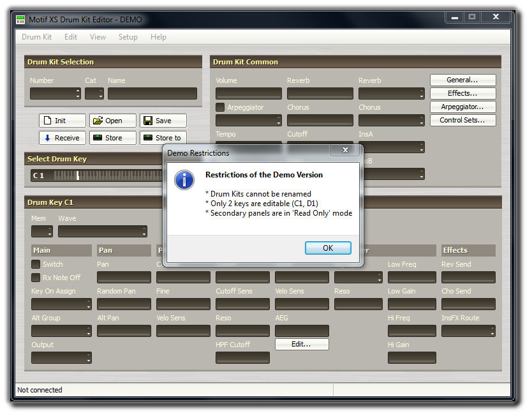Click the Low Gain field
The width and height of the screenshot is (532, 418).
tap(412, 304)
